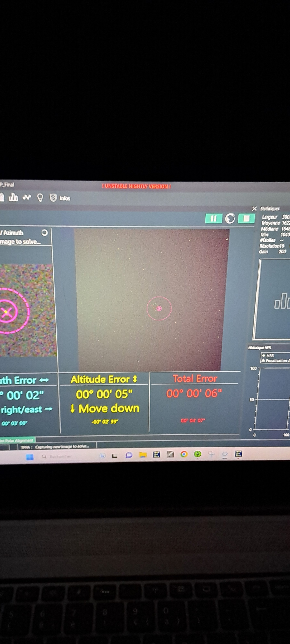The image size is (290, 644).
Task: Click the HFR legend entry in the history chart
Action: point(268,355)
